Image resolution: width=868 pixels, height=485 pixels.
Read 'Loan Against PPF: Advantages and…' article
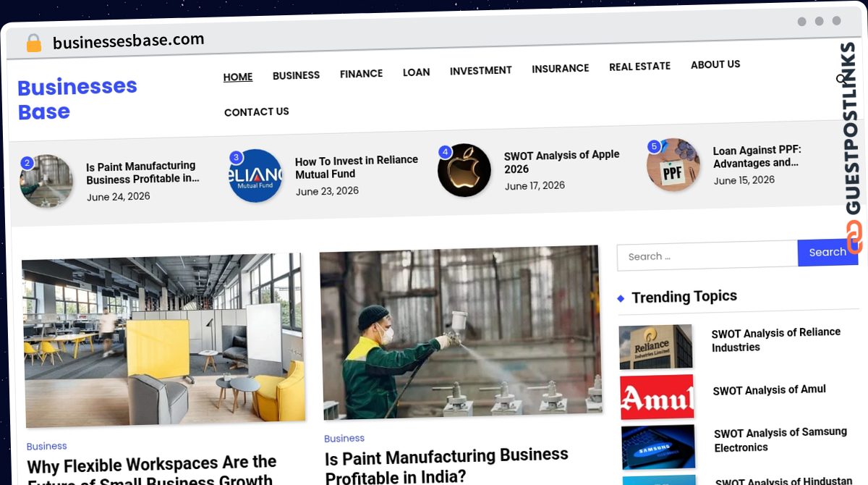(x=757, y=156)
